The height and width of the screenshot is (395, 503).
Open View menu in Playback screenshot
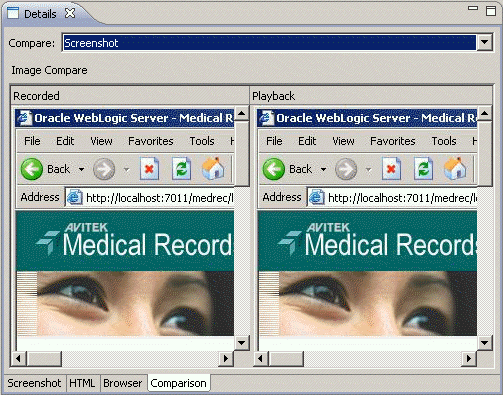(x=343, y=141)
